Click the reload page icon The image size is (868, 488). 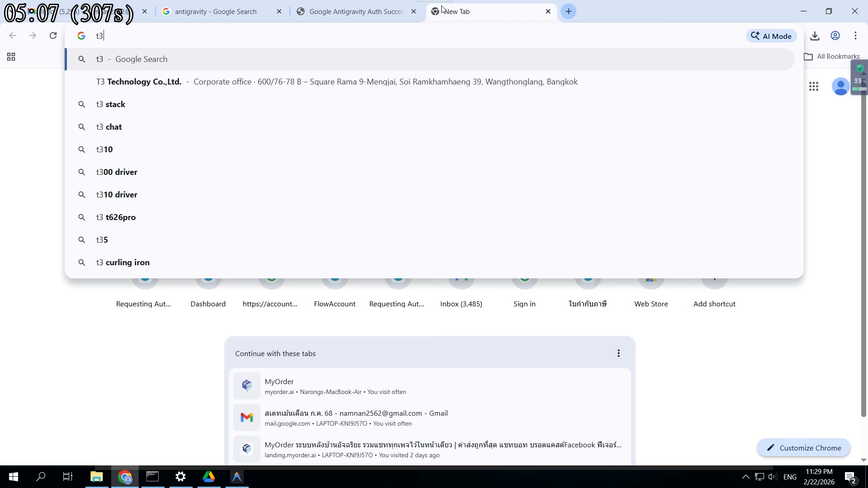pos(53,36)
